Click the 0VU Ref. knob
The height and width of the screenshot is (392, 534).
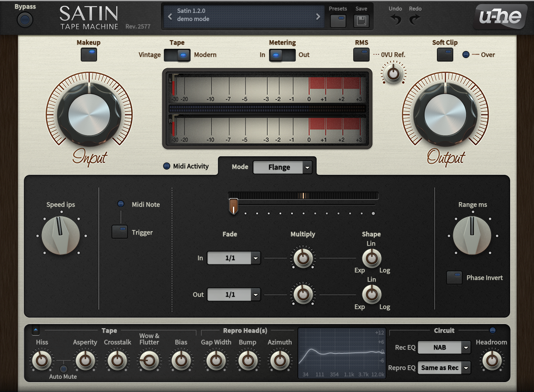(393, 73)
